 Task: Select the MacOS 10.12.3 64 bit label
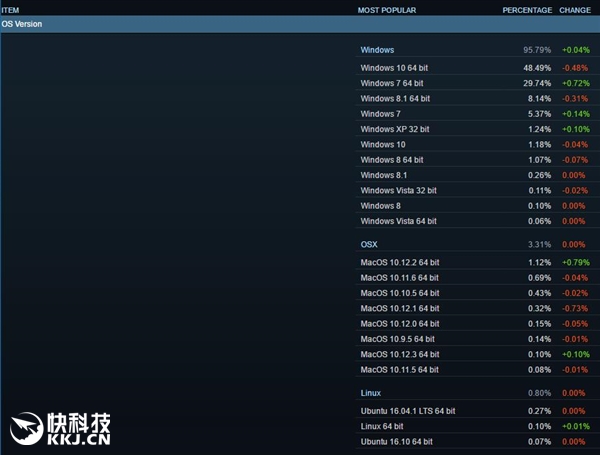tap(400, 354)
